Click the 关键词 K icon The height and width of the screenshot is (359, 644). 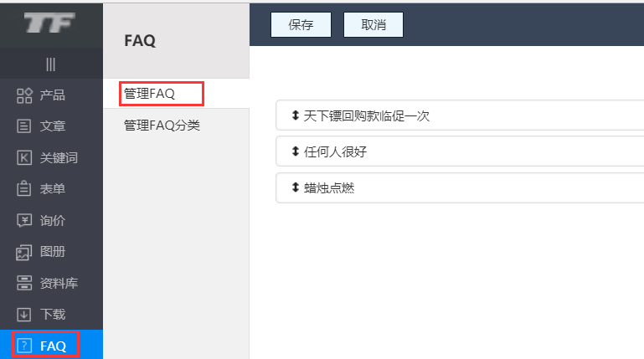24,158
